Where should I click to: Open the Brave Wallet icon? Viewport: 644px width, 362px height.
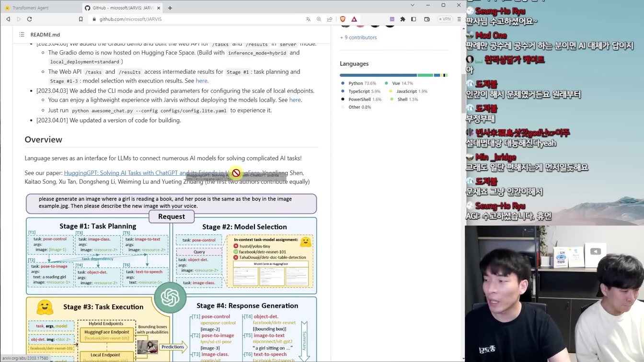pyautogui.click(x=427, y=19)
